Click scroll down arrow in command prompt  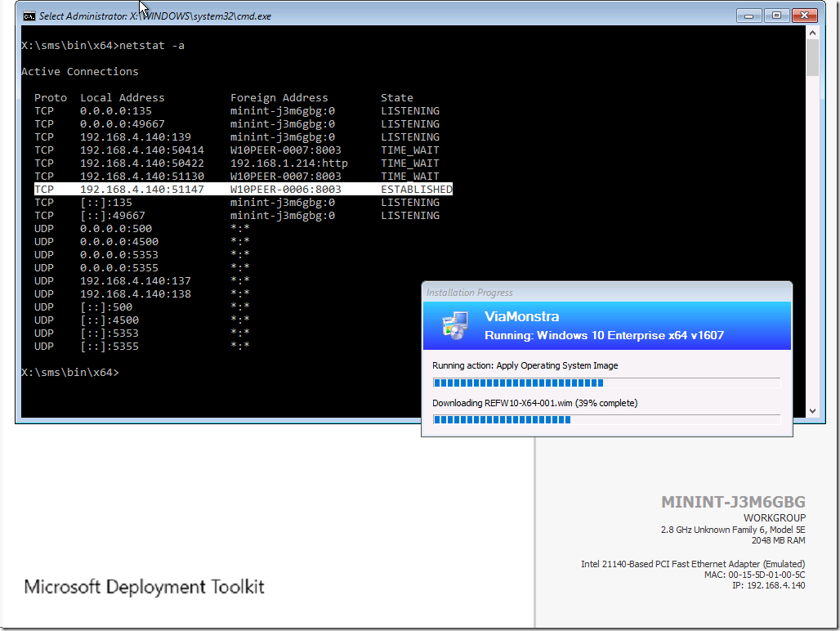(812, 411)
